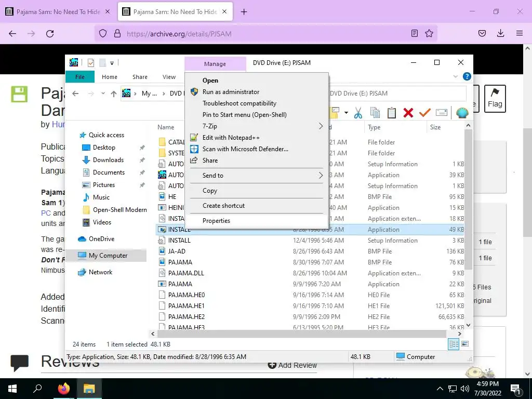Open Customize Quick Access Toolbar dropdown
532x399 pixels.
(x=112, y=63)
